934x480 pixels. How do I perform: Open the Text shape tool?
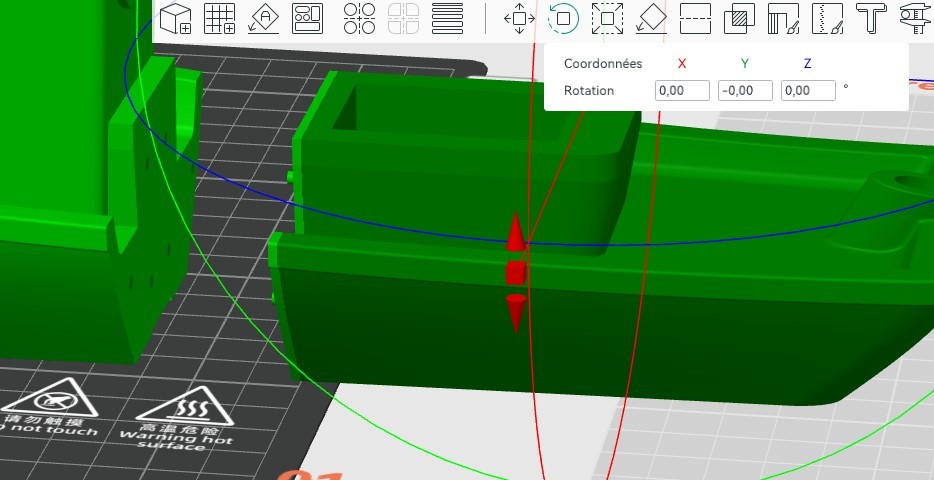coord(871,18)
